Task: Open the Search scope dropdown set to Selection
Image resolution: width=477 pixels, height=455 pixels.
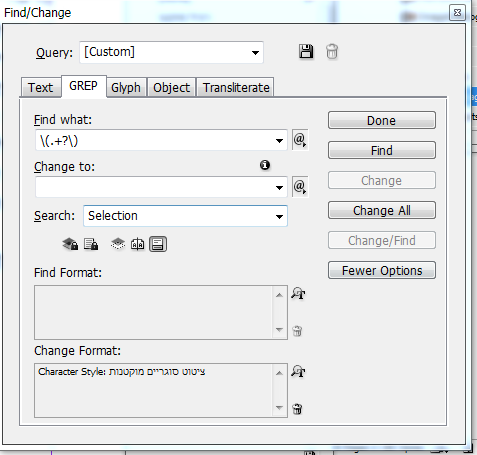Action: (185, 216)
